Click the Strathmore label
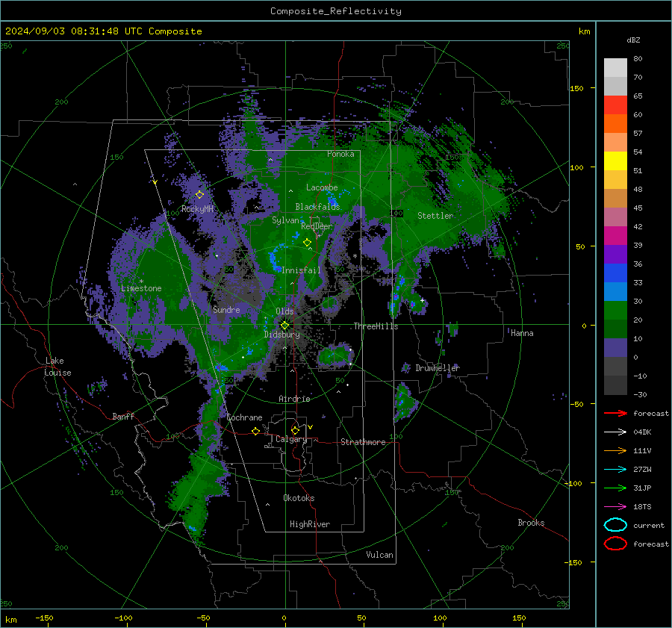 (x=363, y=442)
